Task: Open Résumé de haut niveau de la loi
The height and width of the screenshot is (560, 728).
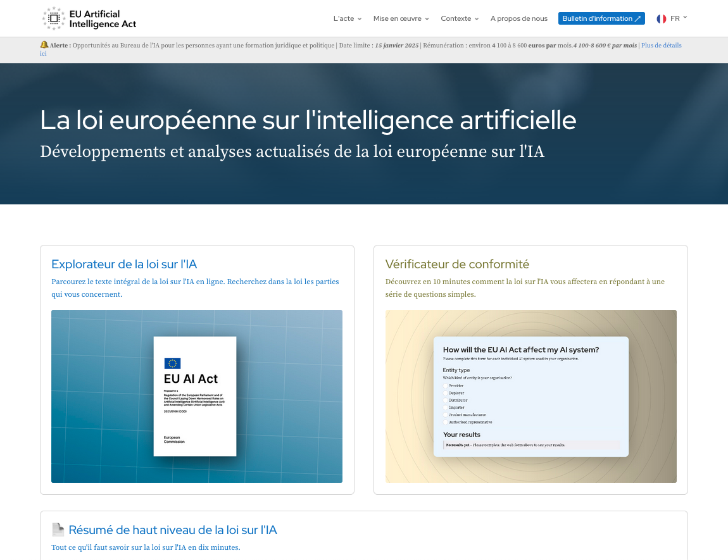Action: 172,530
